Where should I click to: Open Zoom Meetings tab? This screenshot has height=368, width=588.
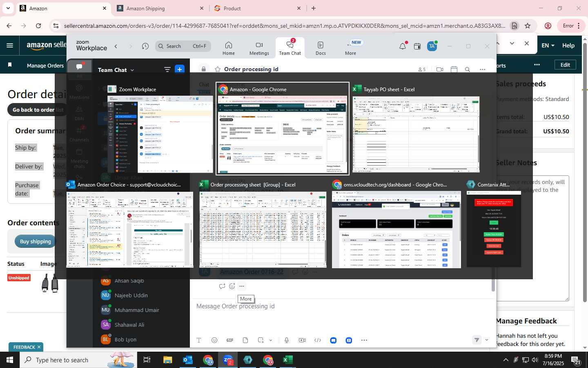tap(259, 48)
